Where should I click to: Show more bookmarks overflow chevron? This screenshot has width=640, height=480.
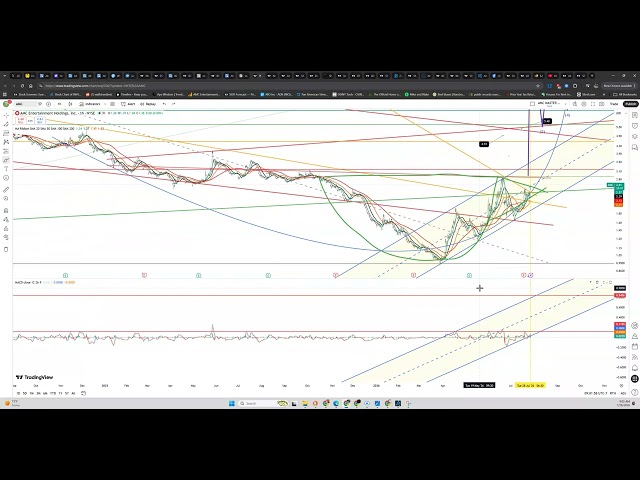(604, 94)
